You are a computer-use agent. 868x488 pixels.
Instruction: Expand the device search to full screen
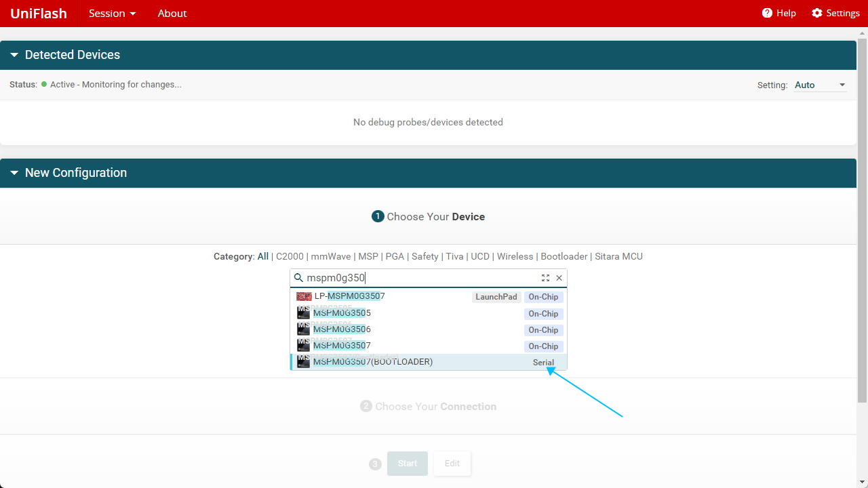tap(545, 278)
